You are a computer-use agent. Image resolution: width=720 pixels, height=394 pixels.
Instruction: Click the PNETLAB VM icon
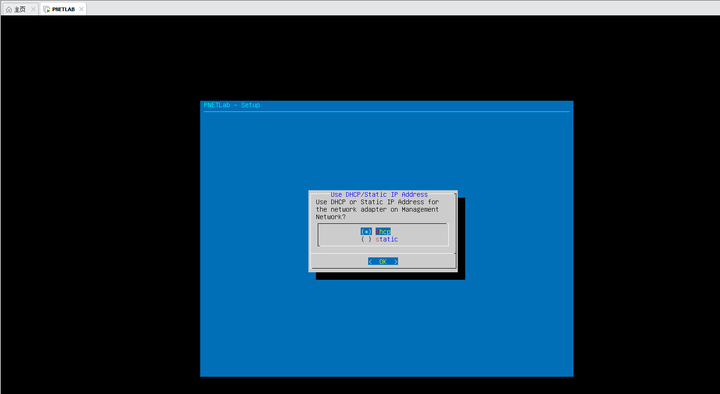[x=46, y=9]
